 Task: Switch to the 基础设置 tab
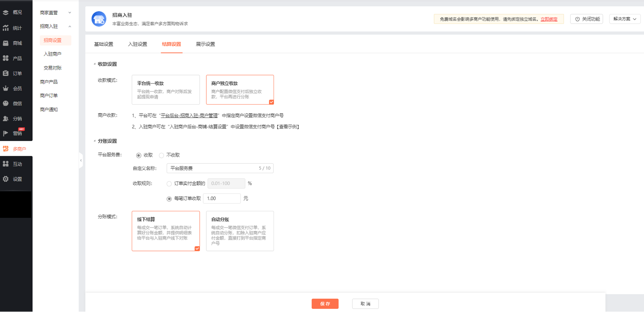click(x=104, y=44)
